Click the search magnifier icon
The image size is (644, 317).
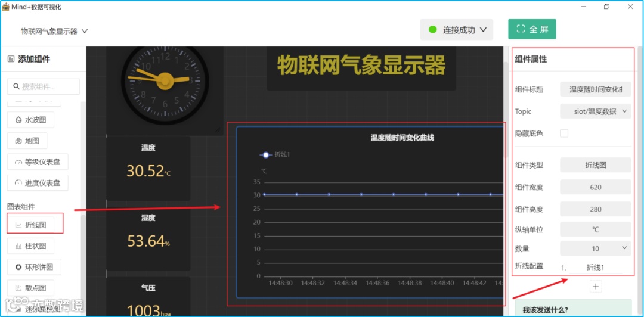pyautogui.click(x=17, y=86)
